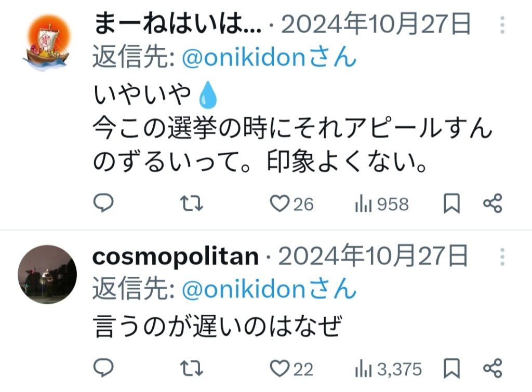Share the cosmopolitan tweet

pos(493,368)
